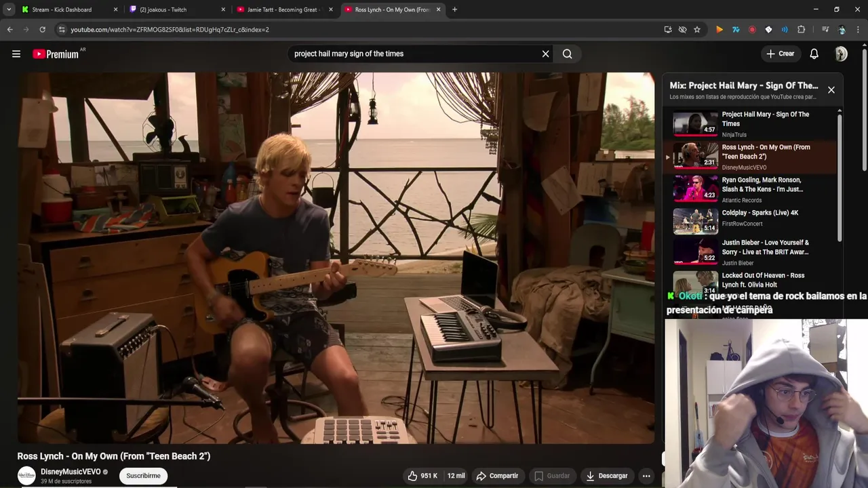
Task: Close the Mix playlist panel
Action: (831, 90)
